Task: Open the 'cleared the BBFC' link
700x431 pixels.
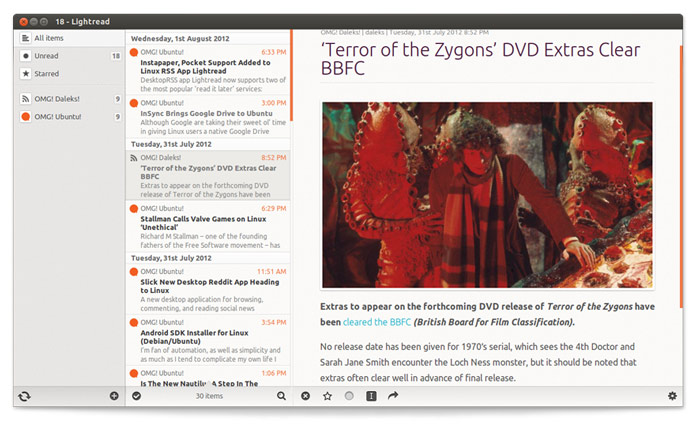Action: (x=376, y=322)
